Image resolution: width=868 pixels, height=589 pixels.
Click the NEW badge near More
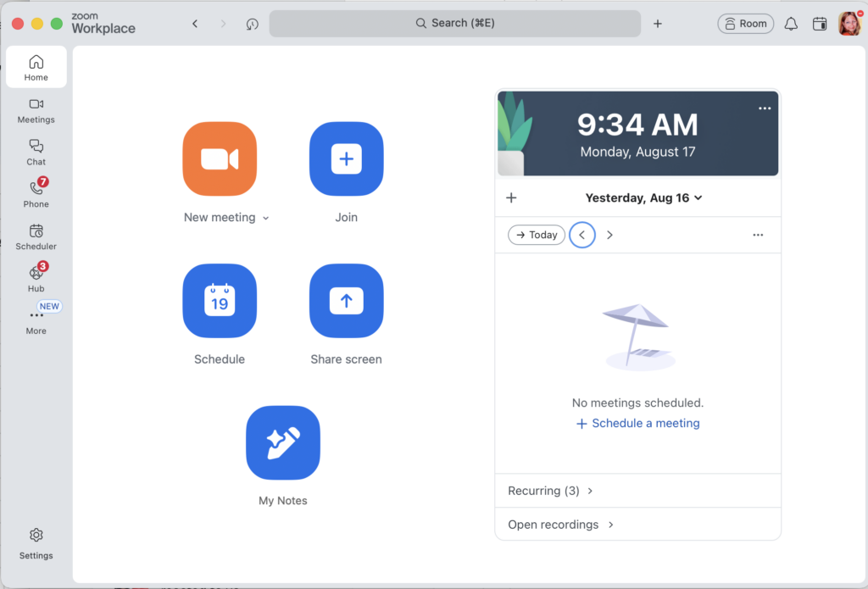tap(49, 306)
